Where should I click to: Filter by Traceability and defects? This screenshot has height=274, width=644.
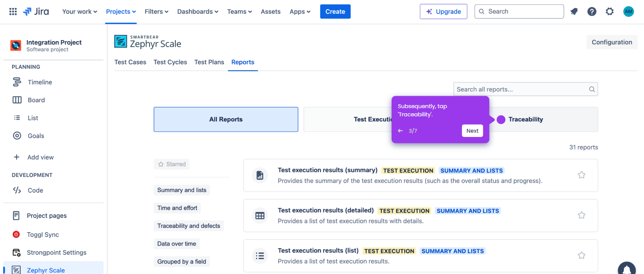[x=189, y=226]
